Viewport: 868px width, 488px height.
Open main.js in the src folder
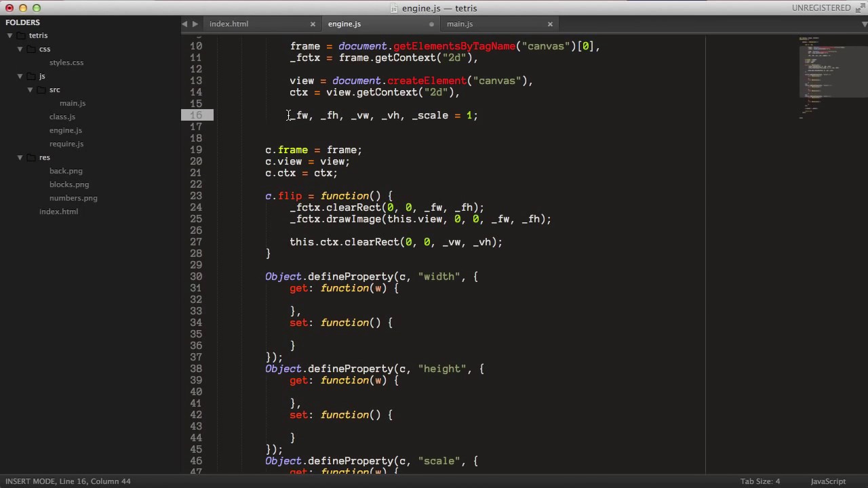[x=73, y=103]
